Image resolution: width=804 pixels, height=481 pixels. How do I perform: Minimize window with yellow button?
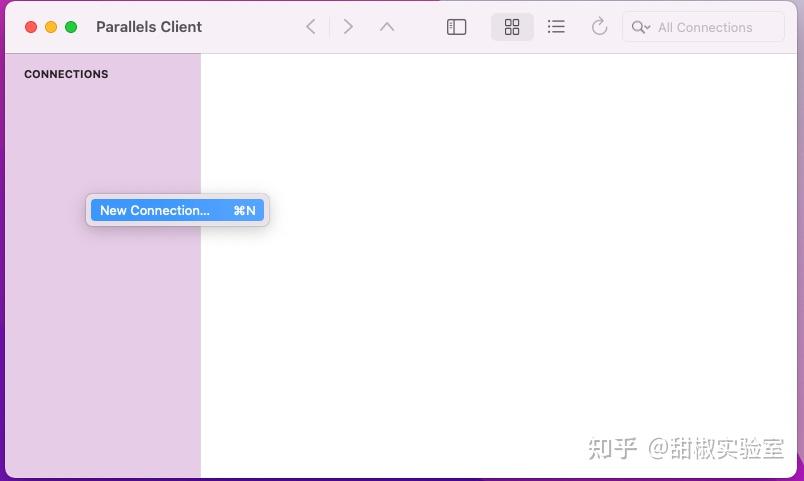click(51, 27)
